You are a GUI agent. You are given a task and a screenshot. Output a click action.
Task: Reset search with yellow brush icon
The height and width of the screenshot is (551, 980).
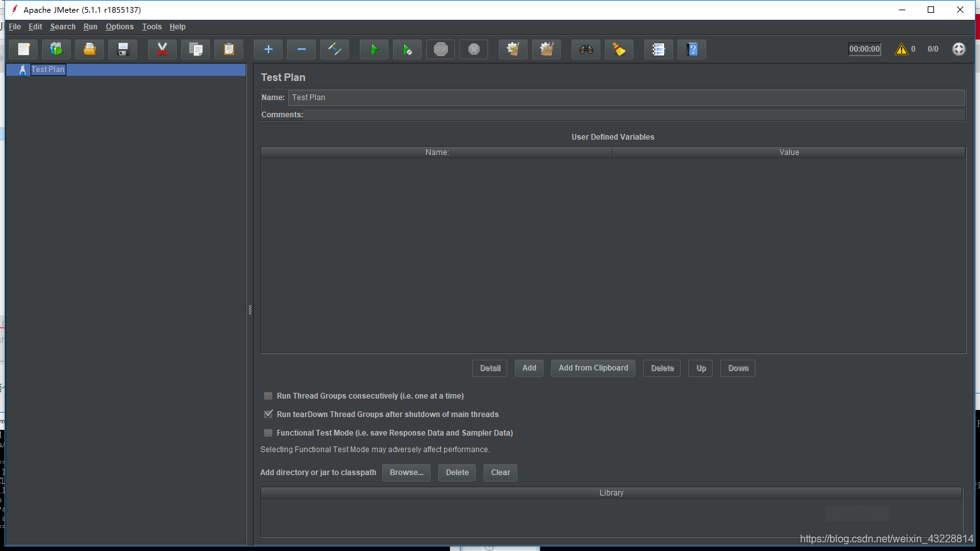620,49
